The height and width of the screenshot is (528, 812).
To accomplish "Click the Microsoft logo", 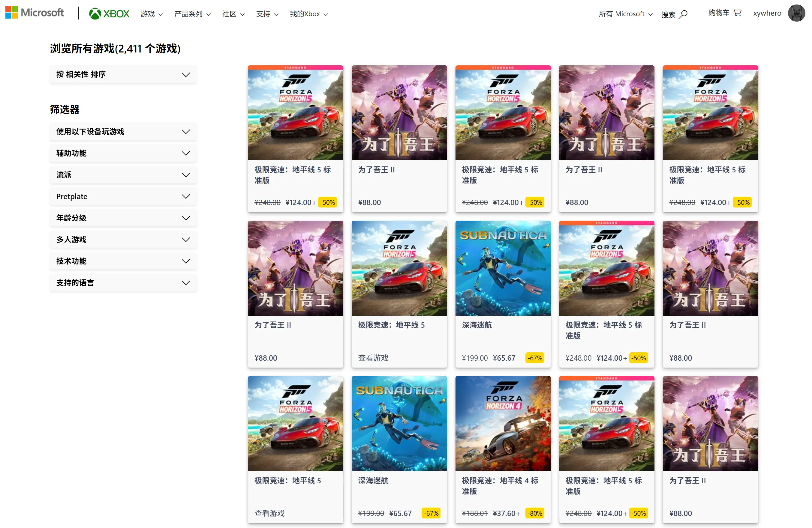I will click(x=34, y=13).
